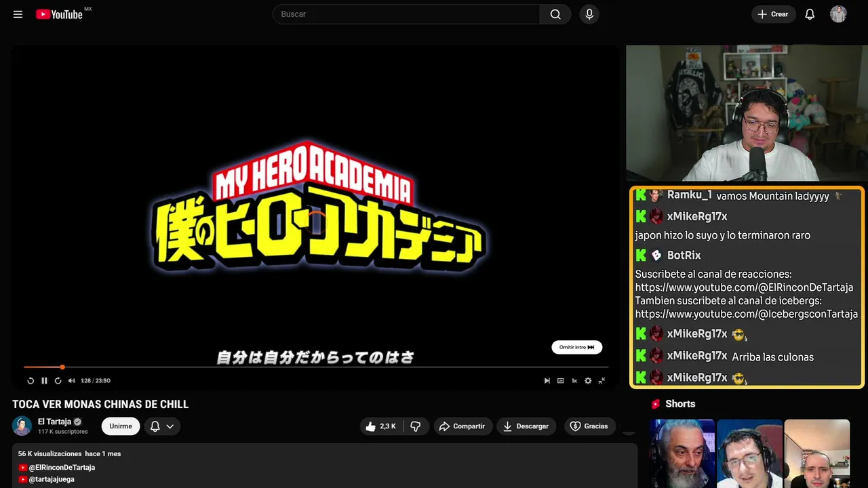Image resolution: width=868 pixels, height=488 pixels.
Task: Download the video with Descargar
Action: pos(526,426)
